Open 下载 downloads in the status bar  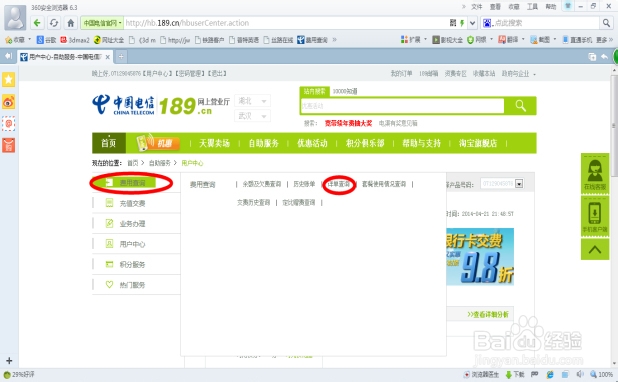515,375
